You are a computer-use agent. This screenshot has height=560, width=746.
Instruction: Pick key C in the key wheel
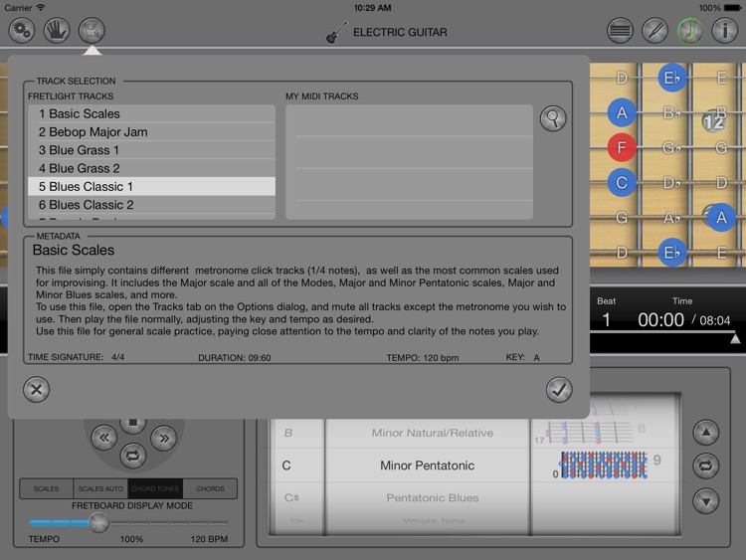point(286,466)
